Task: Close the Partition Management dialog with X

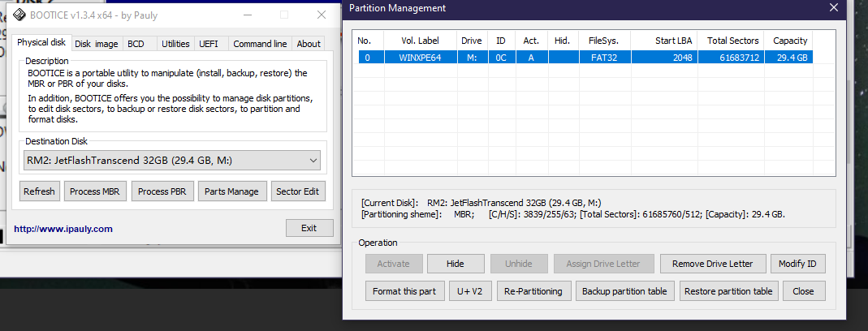Action: coord(834,8)
